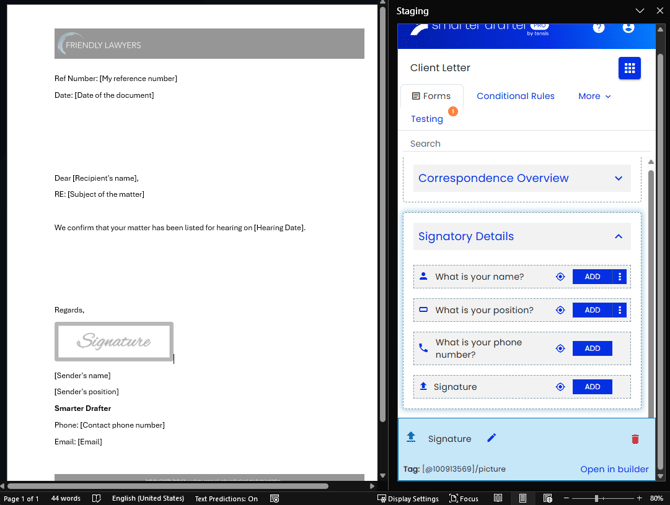Click the Friendly Lawyers header banner

coord(209,44)
